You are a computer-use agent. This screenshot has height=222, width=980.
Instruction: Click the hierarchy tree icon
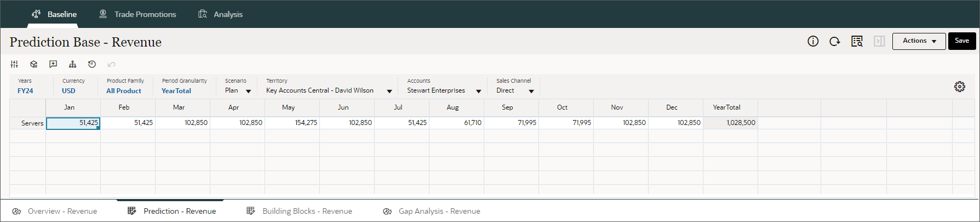click(72, 64)
